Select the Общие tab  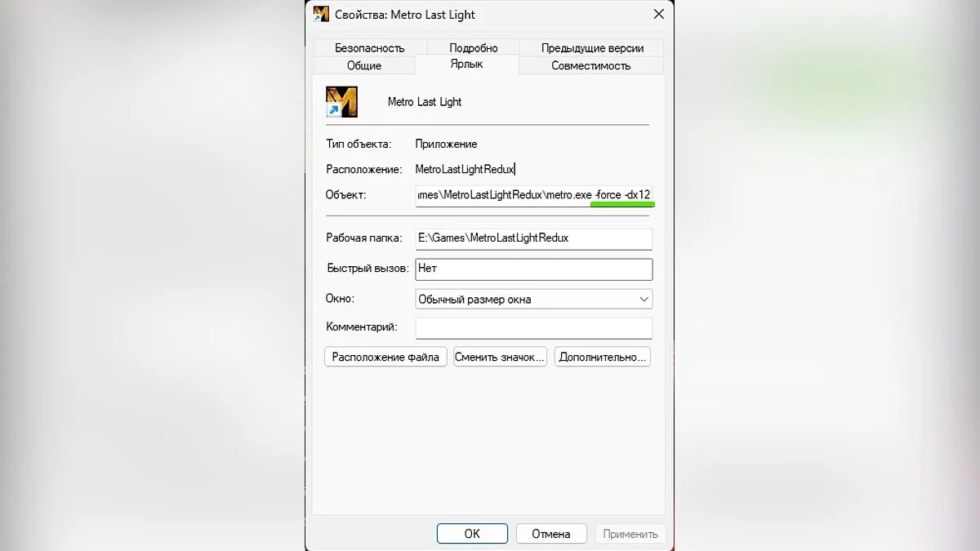(364, 65)
